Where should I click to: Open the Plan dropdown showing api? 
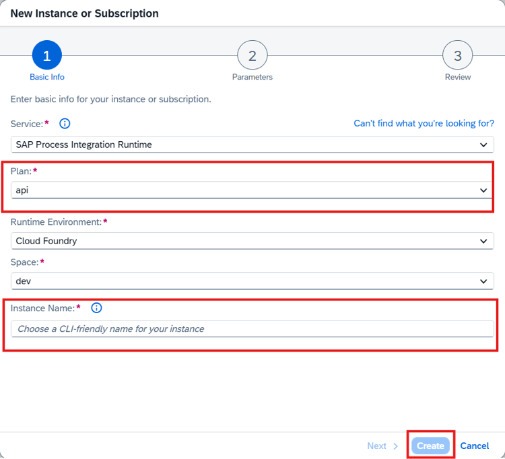tap(252, 190)
